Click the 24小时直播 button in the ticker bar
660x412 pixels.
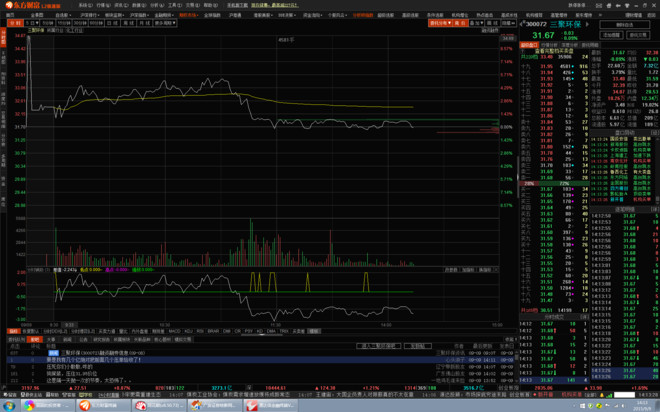pyautogui.click(x=109, y=395)
